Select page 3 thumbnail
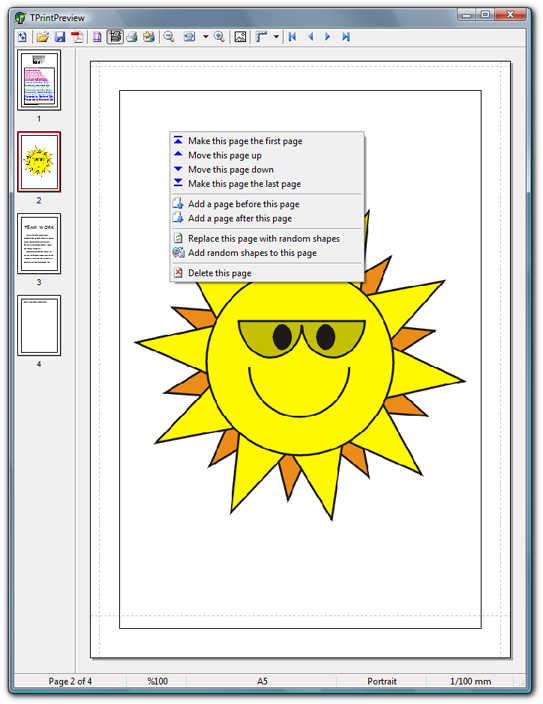The width and height of the screenshot is (543, 704). (x=39, y=243)
